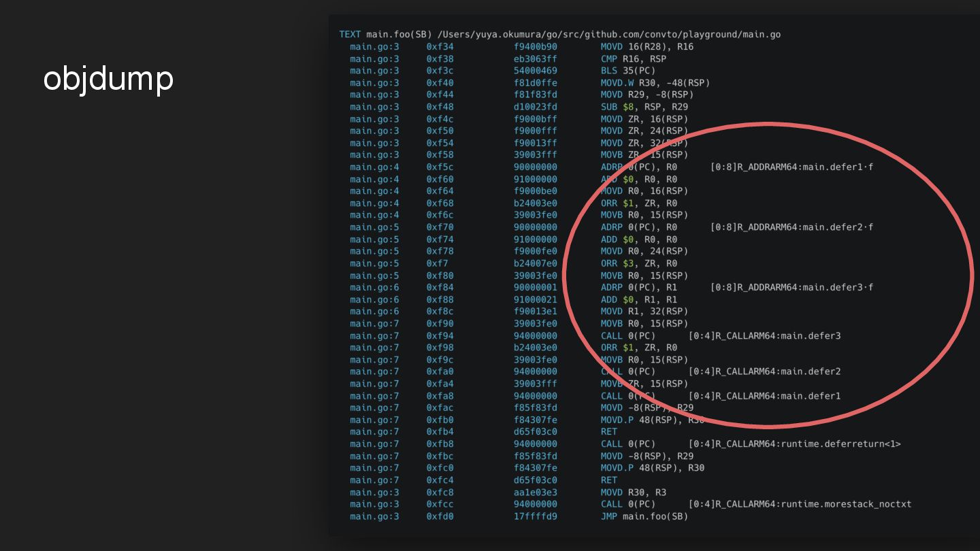The image size is (980, 551).
Task: Click instruction MOVD R30, R3
Action: 634,492
